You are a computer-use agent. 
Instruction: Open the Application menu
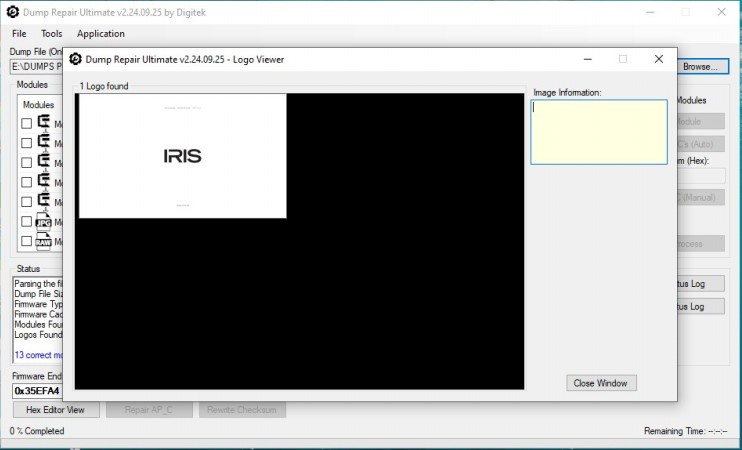(101, 34)
